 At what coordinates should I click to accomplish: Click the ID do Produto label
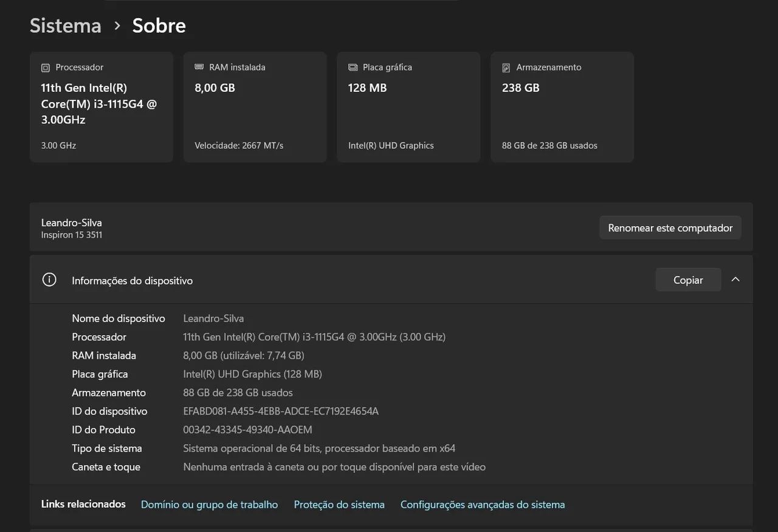(103, 429)
